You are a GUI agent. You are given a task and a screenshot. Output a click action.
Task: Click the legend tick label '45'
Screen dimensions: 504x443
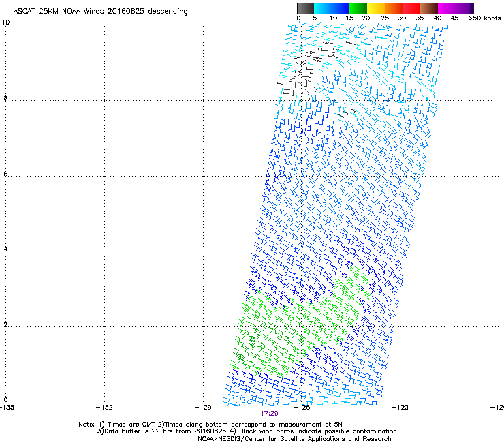pyautogui.click(x=454, y=18)
